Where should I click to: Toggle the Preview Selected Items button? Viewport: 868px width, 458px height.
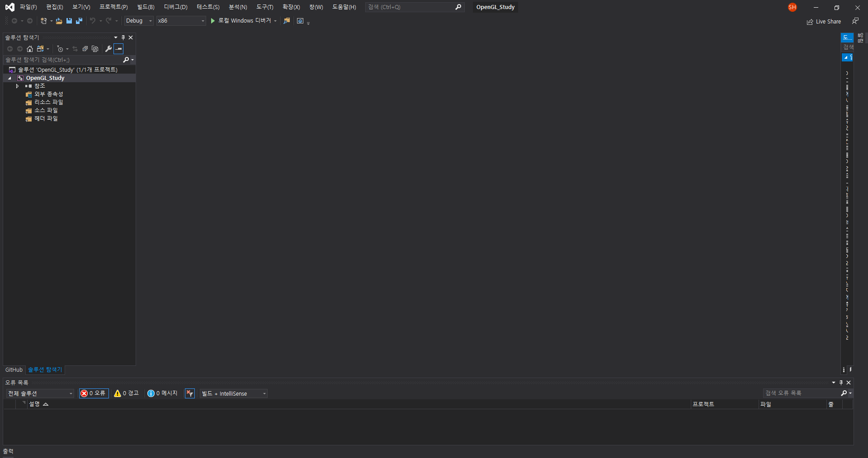(118, 49)
